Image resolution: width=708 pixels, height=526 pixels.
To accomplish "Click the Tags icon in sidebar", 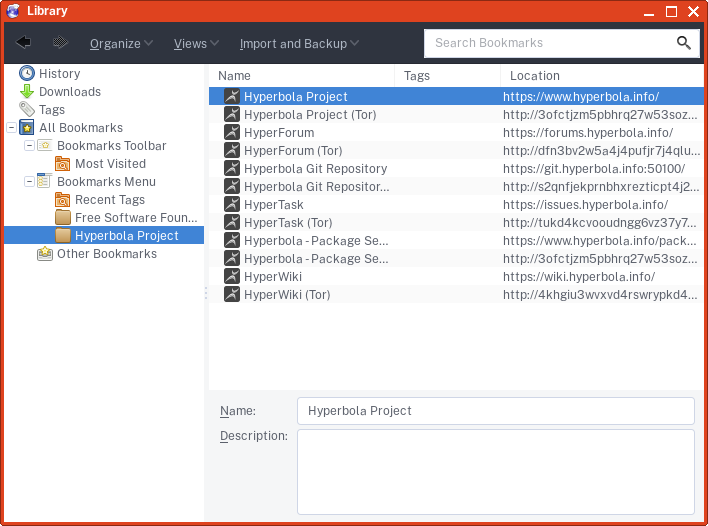I will pyautogui.click(x=27, y=110).
